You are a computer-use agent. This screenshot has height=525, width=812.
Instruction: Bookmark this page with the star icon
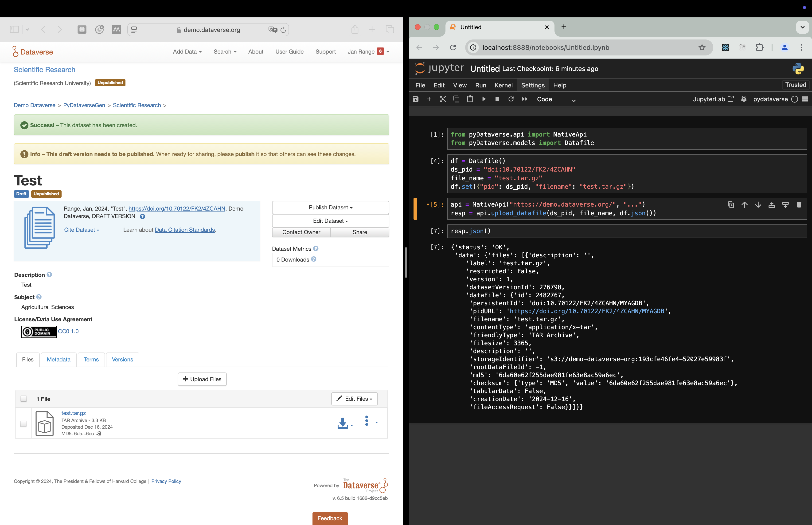tap(702, 47)
